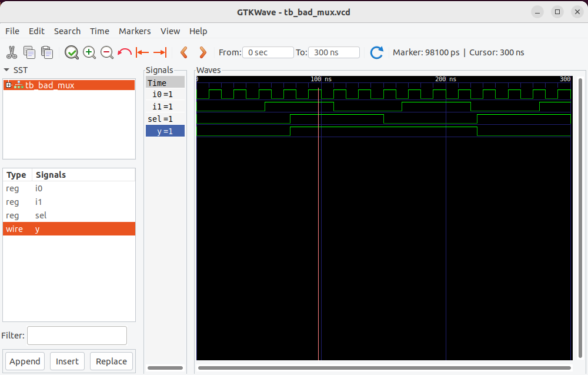Click the Copy Traces icon

click(29, 52)
